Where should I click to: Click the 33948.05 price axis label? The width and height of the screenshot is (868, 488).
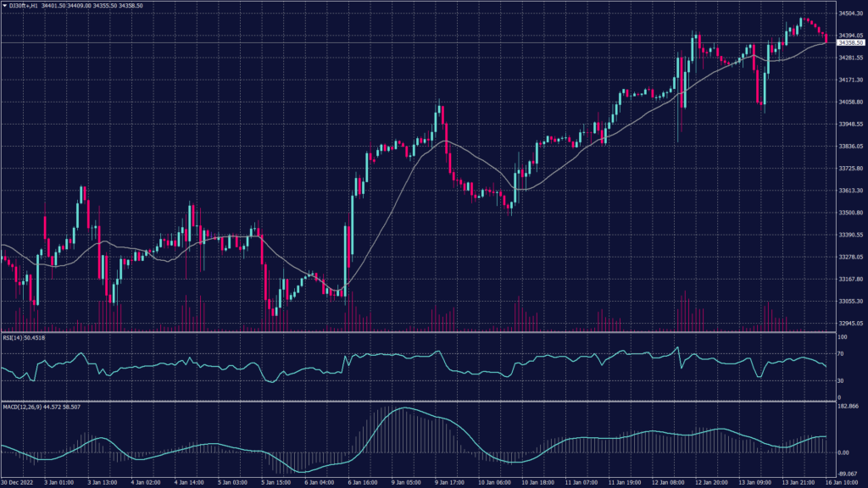(x=850, y=125)
